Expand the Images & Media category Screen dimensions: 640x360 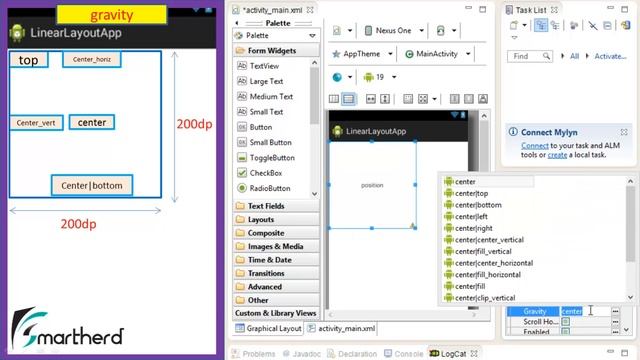[276, 247]
